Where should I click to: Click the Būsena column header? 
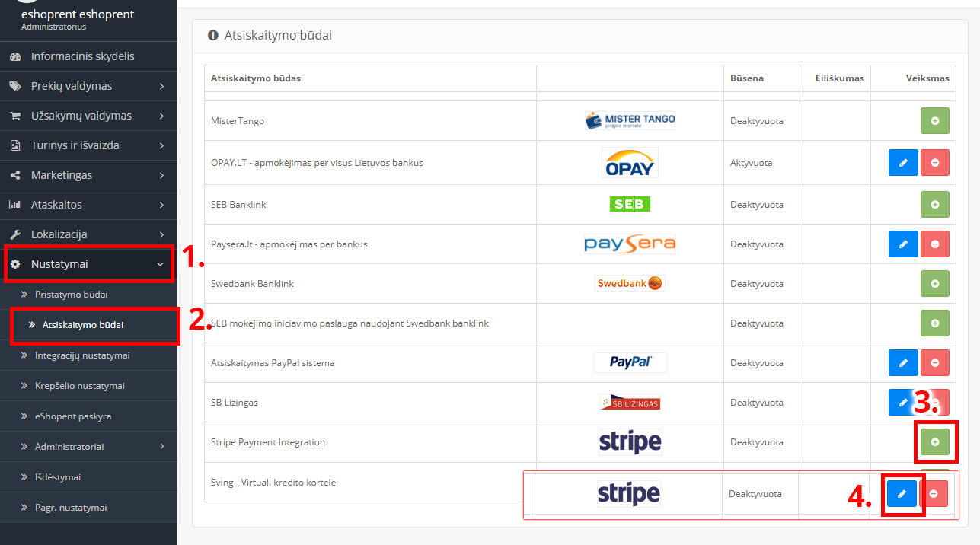click(x=747, y=78)
